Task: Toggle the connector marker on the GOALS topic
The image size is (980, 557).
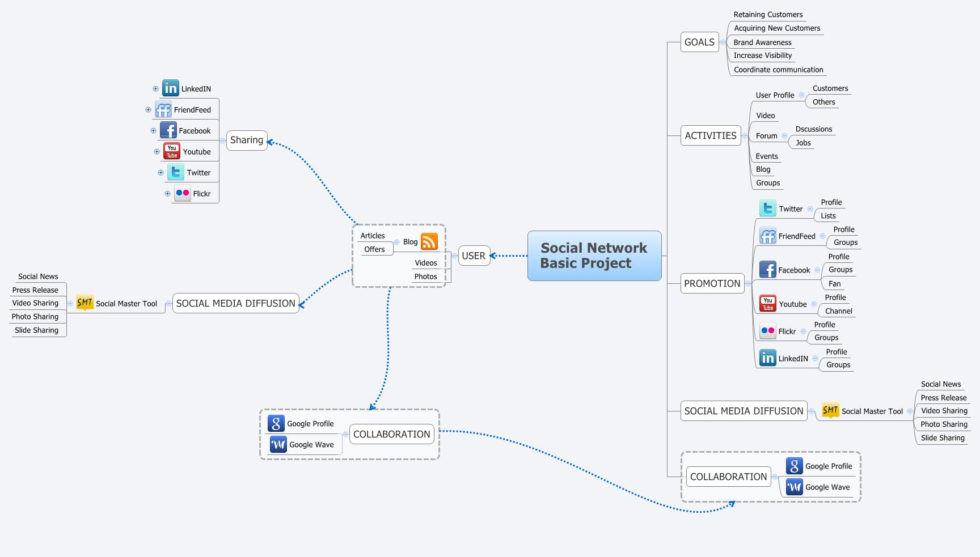Action: (724, 41)
